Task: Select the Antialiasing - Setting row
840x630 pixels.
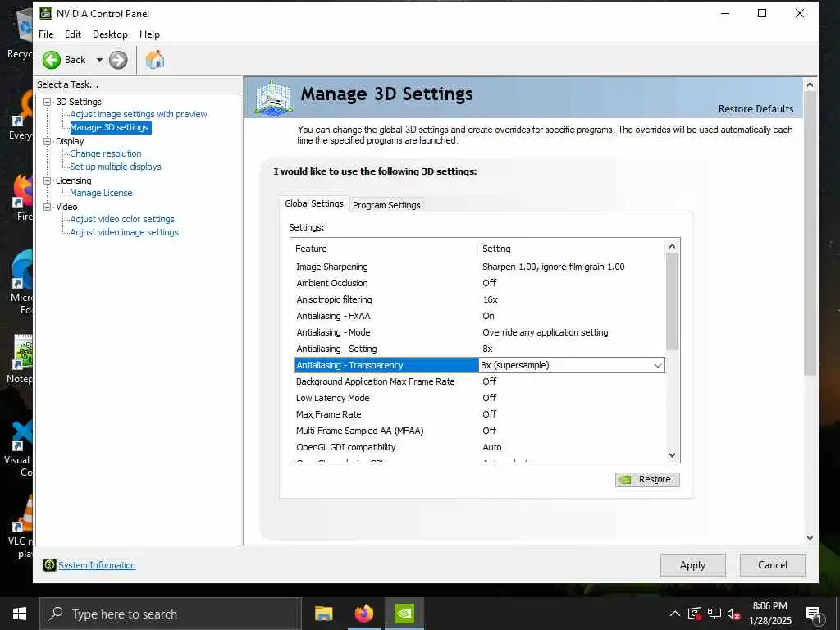Action: click(480, 349)
